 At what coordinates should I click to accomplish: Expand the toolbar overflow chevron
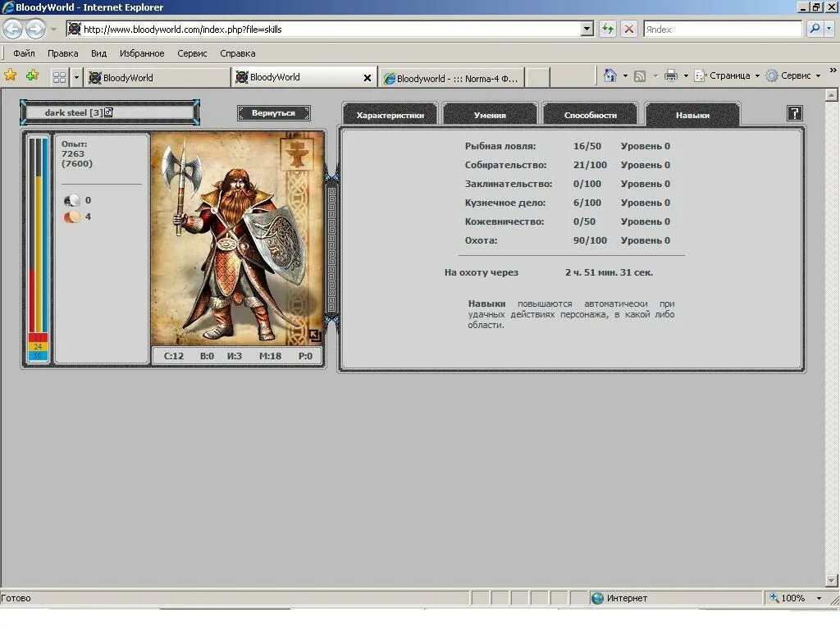(x=833, y=71)
